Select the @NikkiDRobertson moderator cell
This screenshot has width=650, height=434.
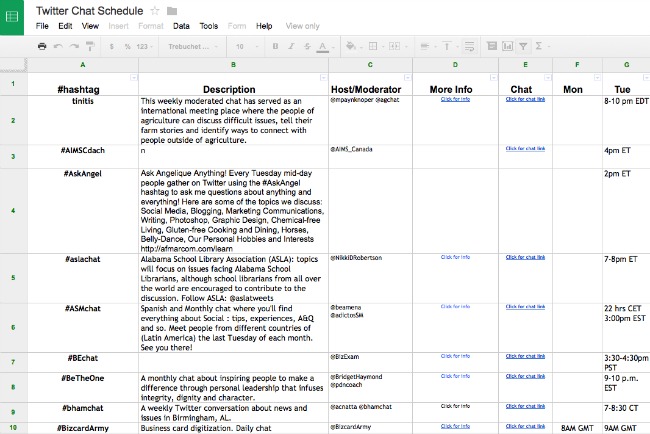[x=371, y=278]
